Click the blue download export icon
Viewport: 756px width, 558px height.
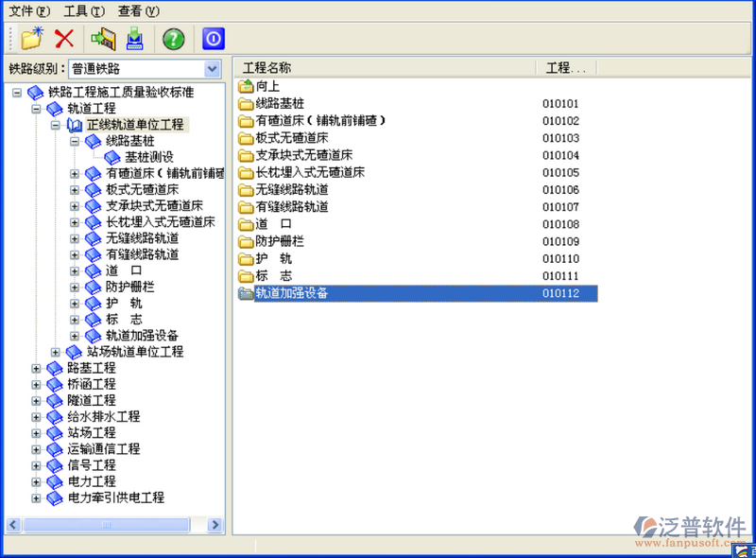(135, 39)
